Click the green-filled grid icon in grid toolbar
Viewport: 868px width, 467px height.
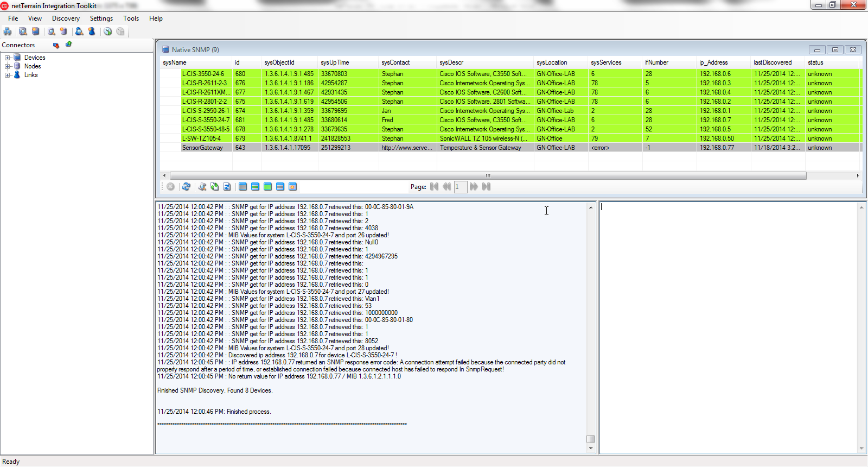[267, 187]
